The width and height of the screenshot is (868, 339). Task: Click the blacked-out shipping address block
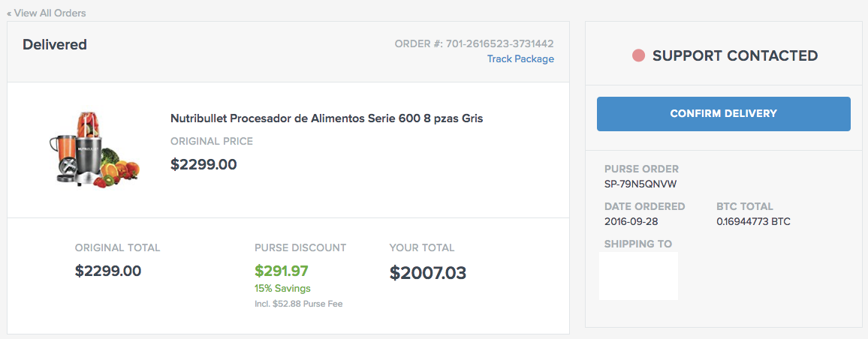638,276
